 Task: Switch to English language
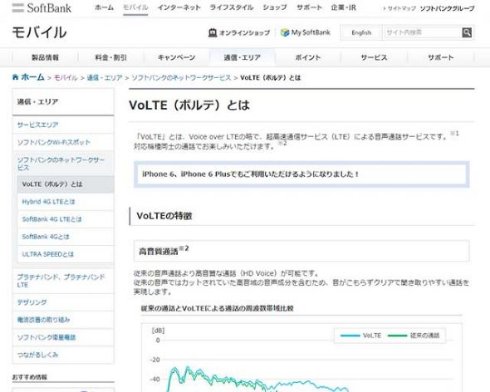(x=361, y=33)
